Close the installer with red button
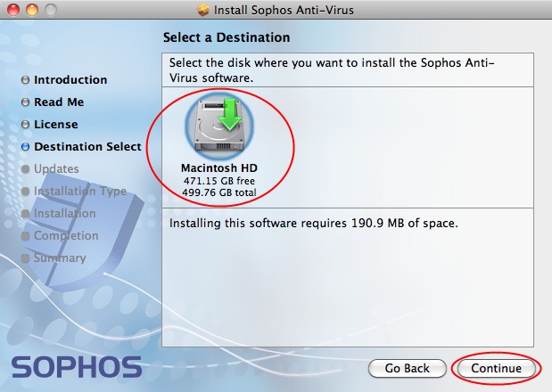 tap(13, 10)
